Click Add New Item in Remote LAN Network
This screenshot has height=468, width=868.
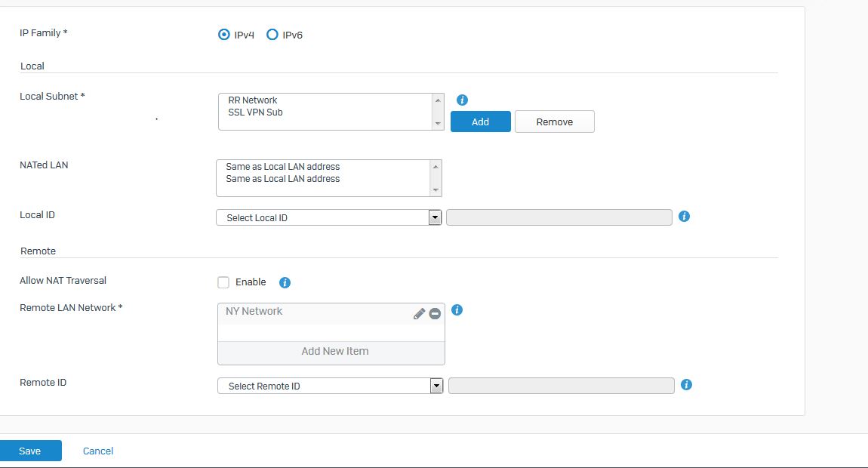(x=334, y=351)
